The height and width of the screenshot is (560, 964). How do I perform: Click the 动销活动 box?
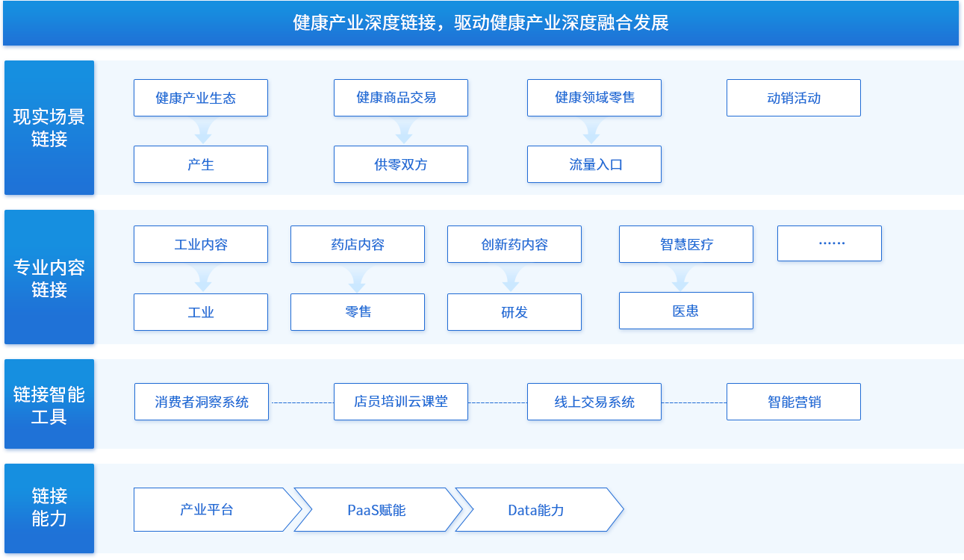pos(794,98)
